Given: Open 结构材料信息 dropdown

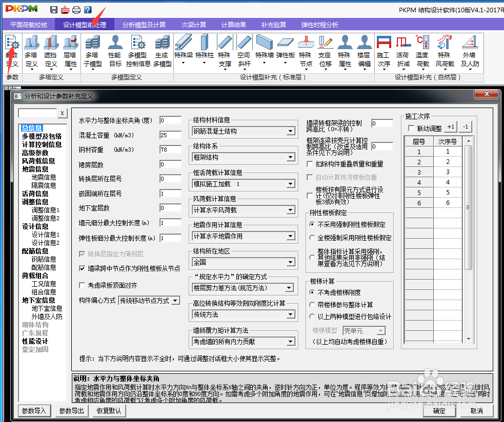Looking at the screenshot, I should 244,131.
